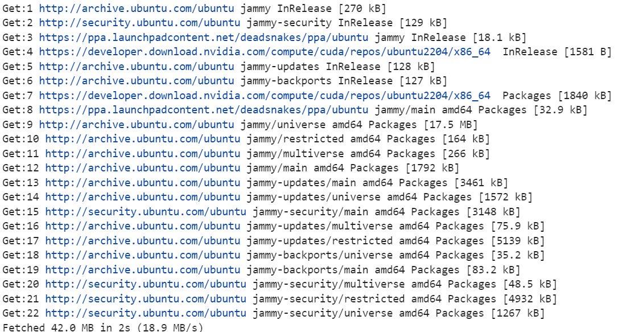Click "jammy-backports/main amd64 Packages [83.2 kB]"
Viewport: 644px width, 332px height.
383,269
